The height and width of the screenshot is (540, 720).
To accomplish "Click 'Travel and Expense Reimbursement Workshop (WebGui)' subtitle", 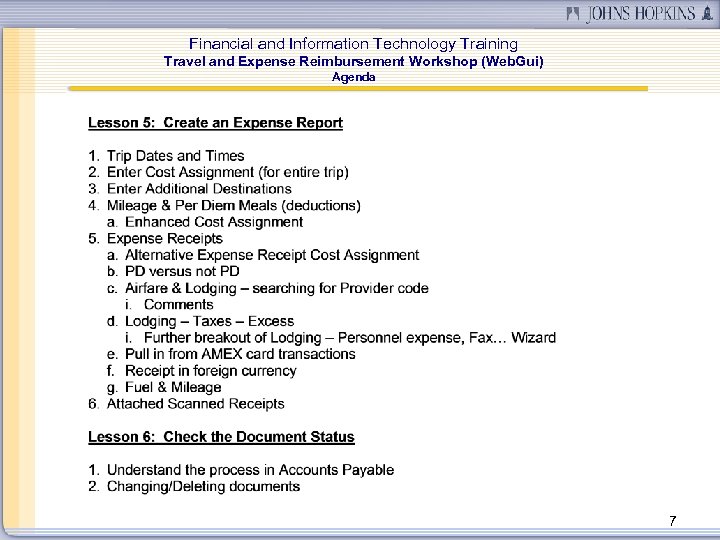I will pyautogui.click(x=353, y=62).
